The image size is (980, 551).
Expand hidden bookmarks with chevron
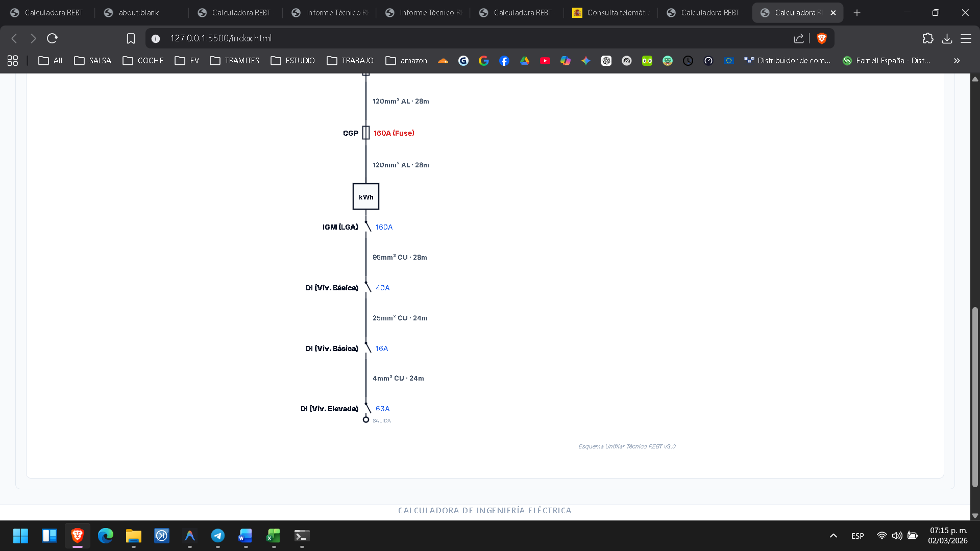957,61
